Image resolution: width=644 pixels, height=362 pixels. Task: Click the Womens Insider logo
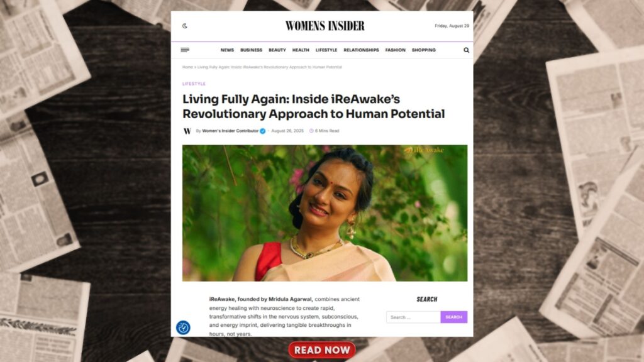(325, 26)
